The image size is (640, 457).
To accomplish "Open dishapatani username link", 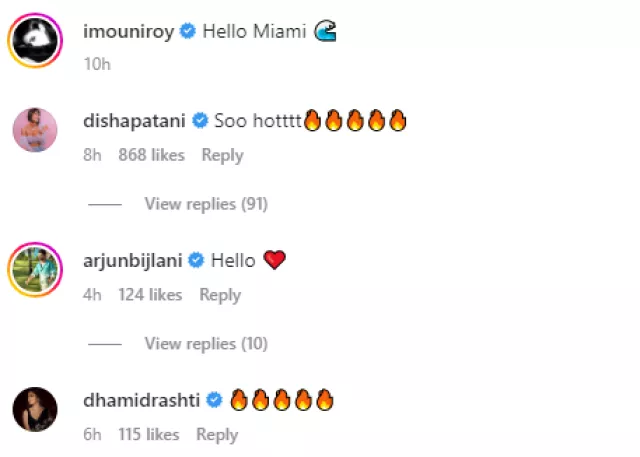I will [x=135, y=121].
